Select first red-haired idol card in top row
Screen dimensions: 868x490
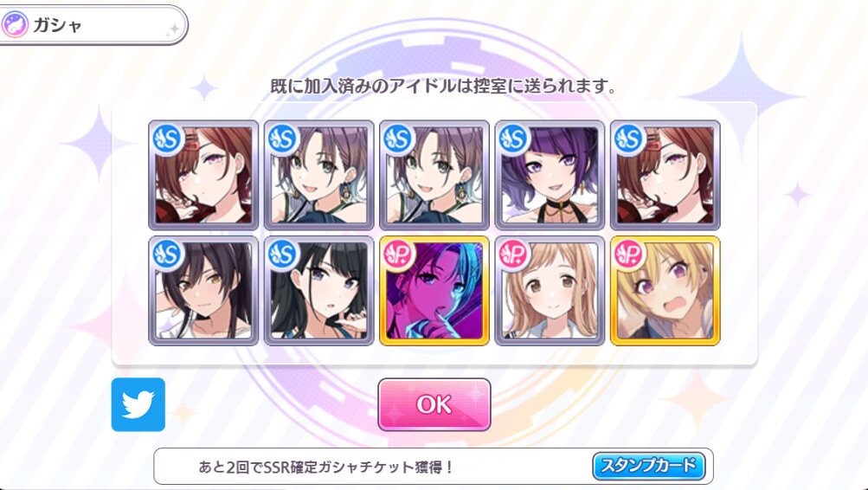(203, 175)
